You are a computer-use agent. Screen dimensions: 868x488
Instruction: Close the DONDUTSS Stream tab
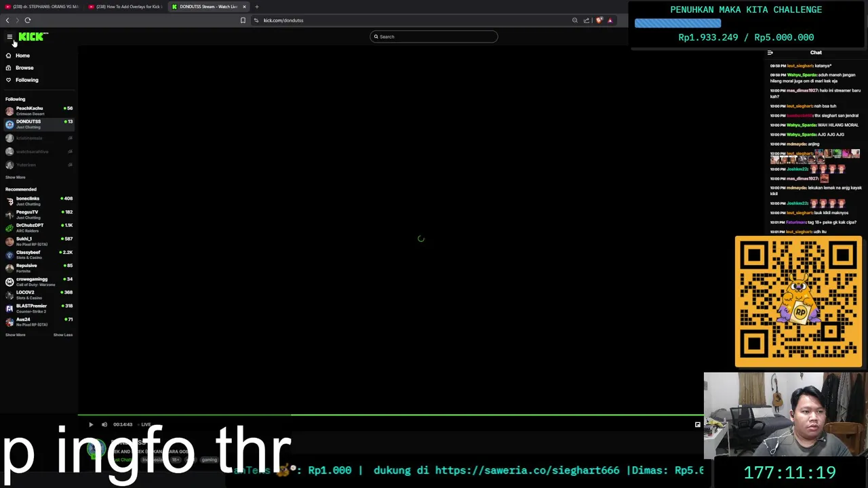pos(244,7)
